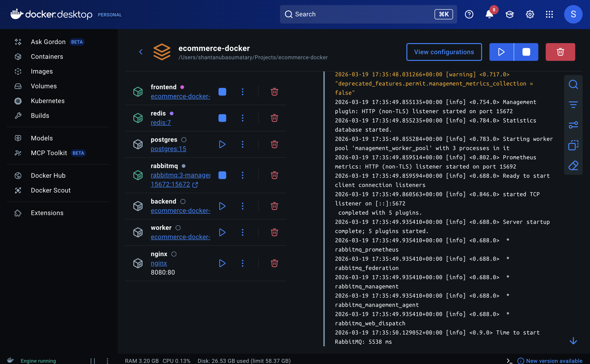
Task: Start the postgres container
Action: coord(222,145)
